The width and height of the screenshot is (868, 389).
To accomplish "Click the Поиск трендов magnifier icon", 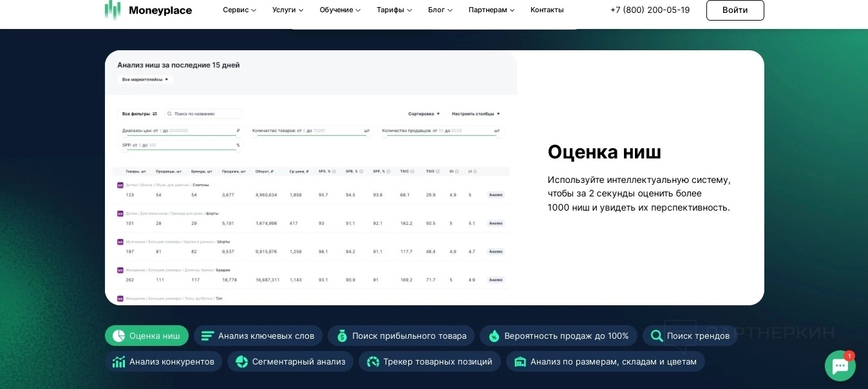I will coord(656,336).
